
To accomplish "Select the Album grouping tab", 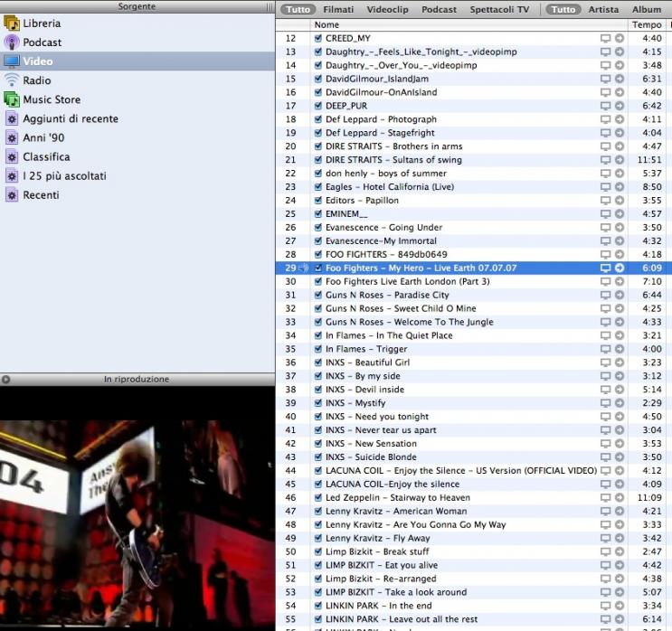I will [647, 9].
